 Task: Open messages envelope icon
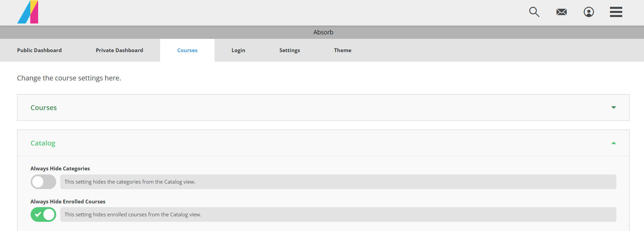[x=562, y=12]
